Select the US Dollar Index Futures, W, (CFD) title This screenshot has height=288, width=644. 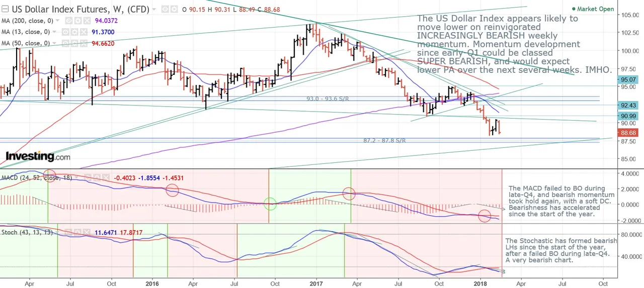coord(80,10)
